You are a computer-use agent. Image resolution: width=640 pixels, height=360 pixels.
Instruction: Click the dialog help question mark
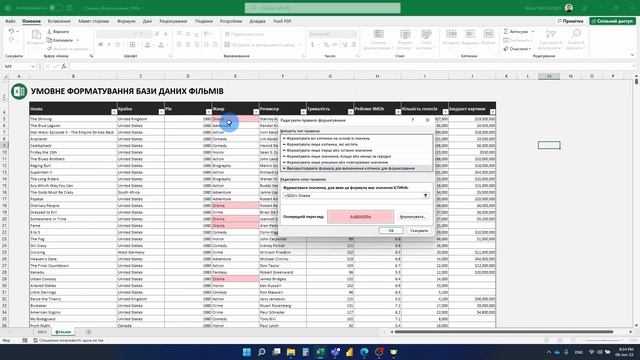[x=413, y=120]
